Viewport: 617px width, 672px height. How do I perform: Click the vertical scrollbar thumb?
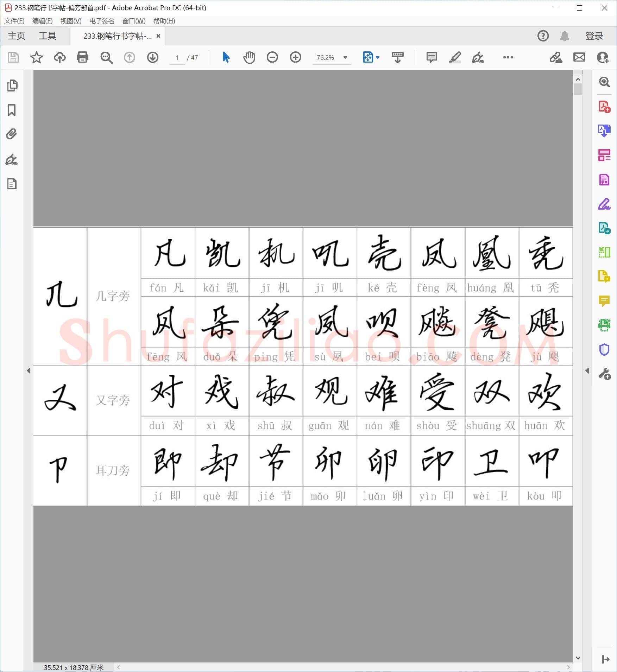point(578,90)
